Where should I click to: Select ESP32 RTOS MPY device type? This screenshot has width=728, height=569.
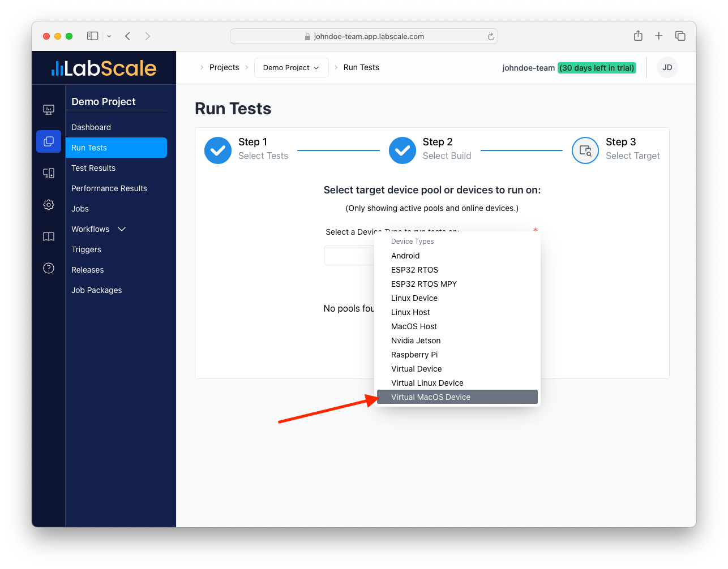[x=457, y=284]
